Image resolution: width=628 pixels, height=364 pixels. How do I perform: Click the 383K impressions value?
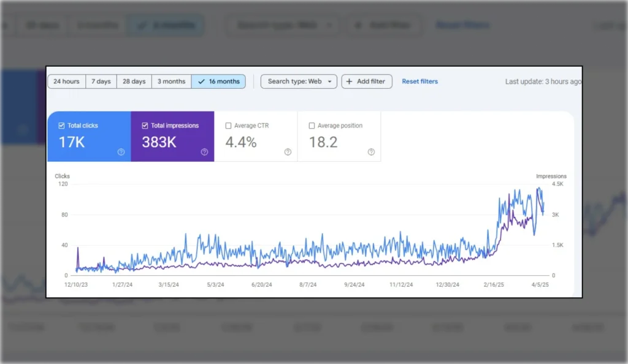pos(159,142)
